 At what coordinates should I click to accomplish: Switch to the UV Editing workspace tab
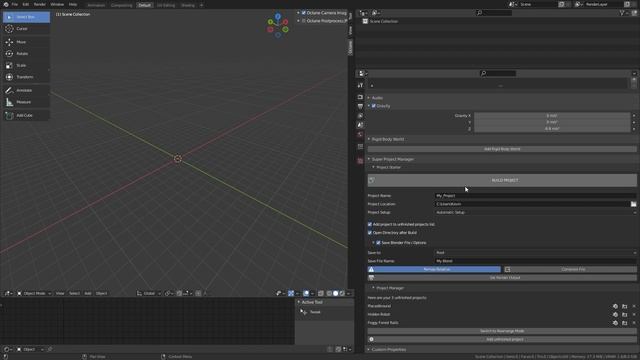[166, 5]
